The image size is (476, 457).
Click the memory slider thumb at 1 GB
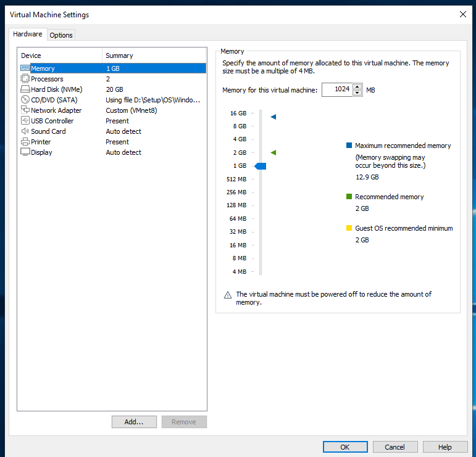pos(261,166)
